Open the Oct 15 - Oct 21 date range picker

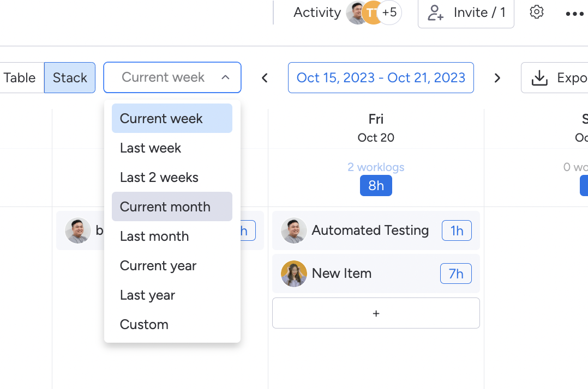pos(381,77)
